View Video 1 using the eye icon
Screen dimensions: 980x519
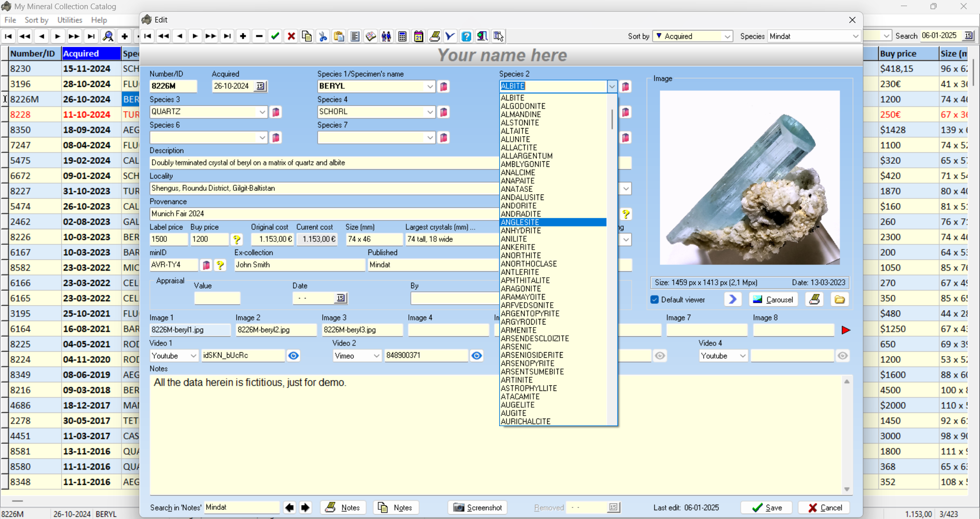(x=293, y=356)
